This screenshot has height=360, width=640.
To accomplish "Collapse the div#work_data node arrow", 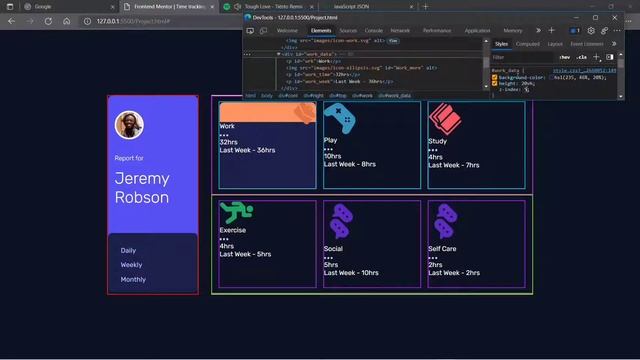I will pyautogui.click(x=278, y=54).
